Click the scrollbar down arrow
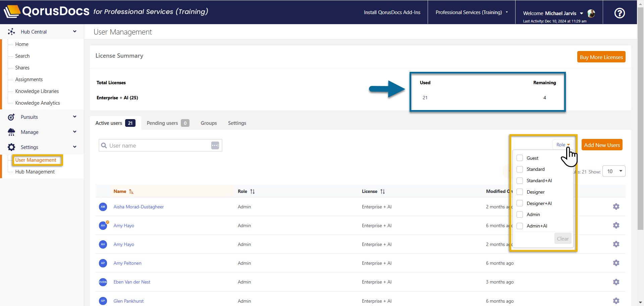 [x=640, y=303]
